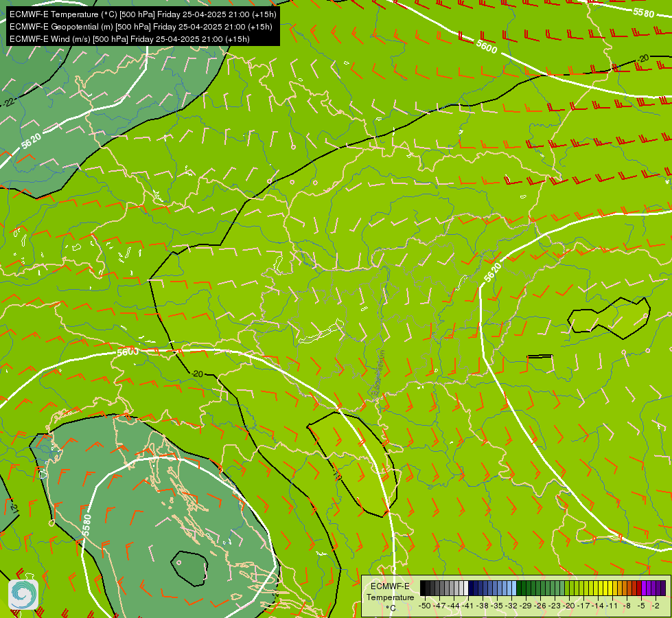Click the -20 value on the legend scale
Image resolution: width=672 pixels, height=618 pixels.
pyautogui.click(x=569, y=606)
